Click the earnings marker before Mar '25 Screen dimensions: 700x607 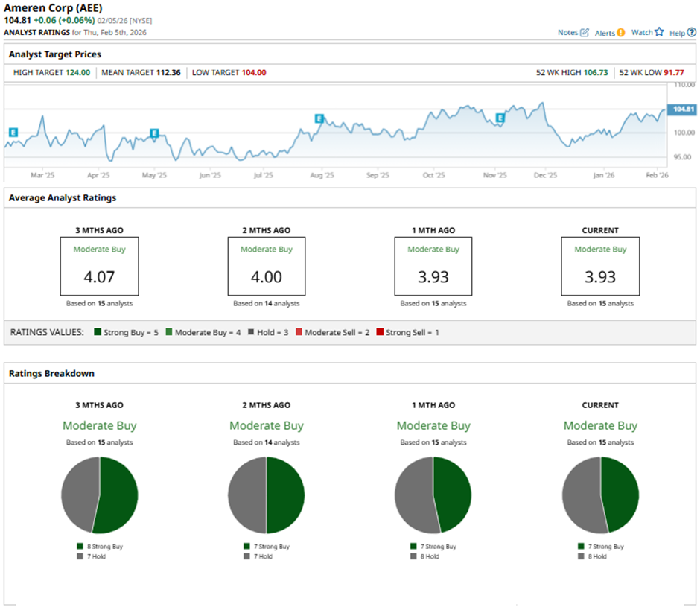click(13, 132)
